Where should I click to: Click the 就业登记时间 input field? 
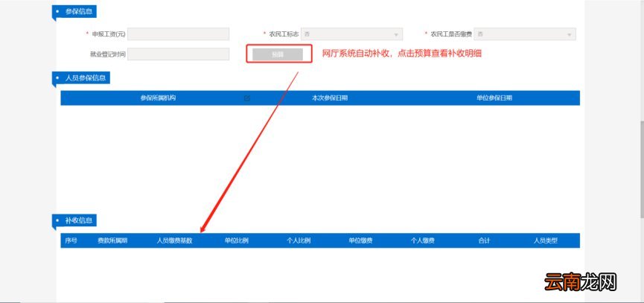pos(178,54)
